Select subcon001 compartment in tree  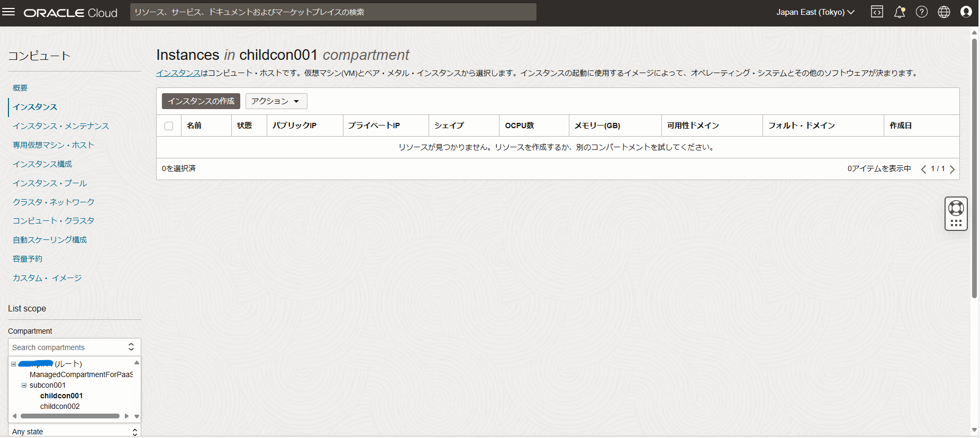pyautogui.click(x=48, y=385)
